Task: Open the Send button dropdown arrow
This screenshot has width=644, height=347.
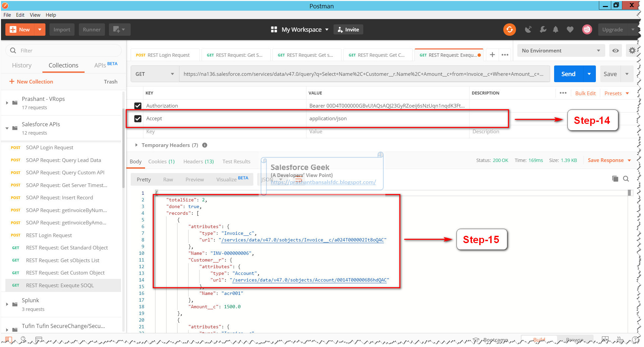Action: click(x=589, y=74)
